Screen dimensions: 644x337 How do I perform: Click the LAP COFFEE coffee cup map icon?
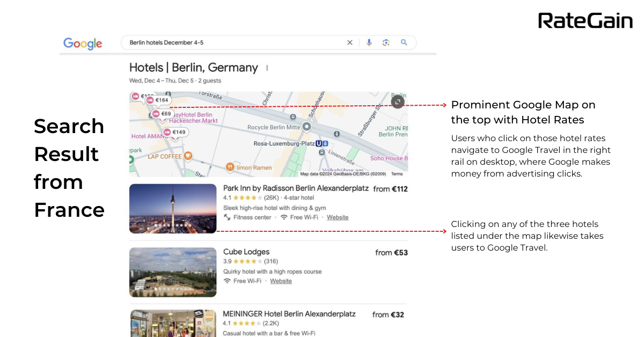(187, 156)
